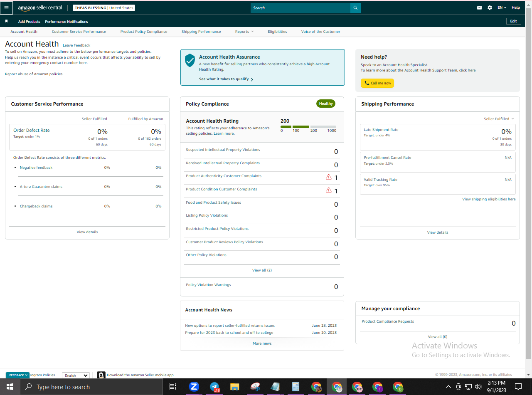View details of Customer Service Performance
Viewport: 532px width, 395px height.
coord(87,232)
